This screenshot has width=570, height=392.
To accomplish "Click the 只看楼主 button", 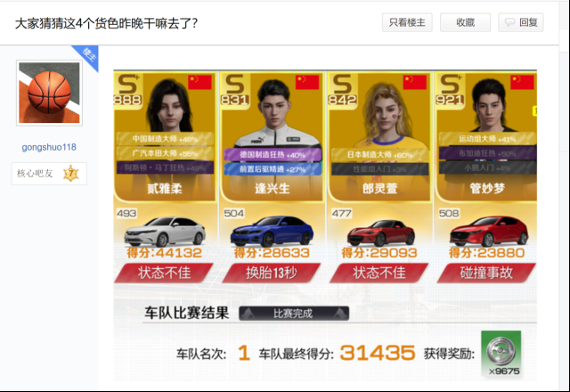I will coord(407,22).
